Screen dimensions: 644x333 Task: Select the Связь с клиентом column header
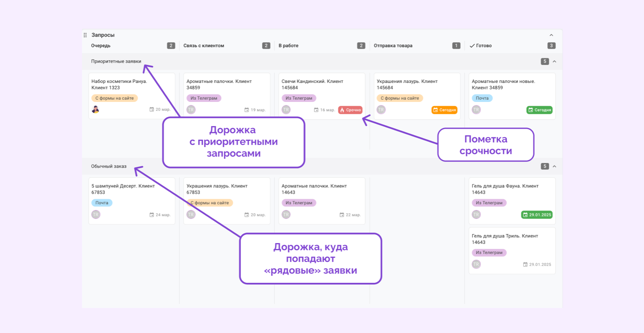click(x=204, y=46)
